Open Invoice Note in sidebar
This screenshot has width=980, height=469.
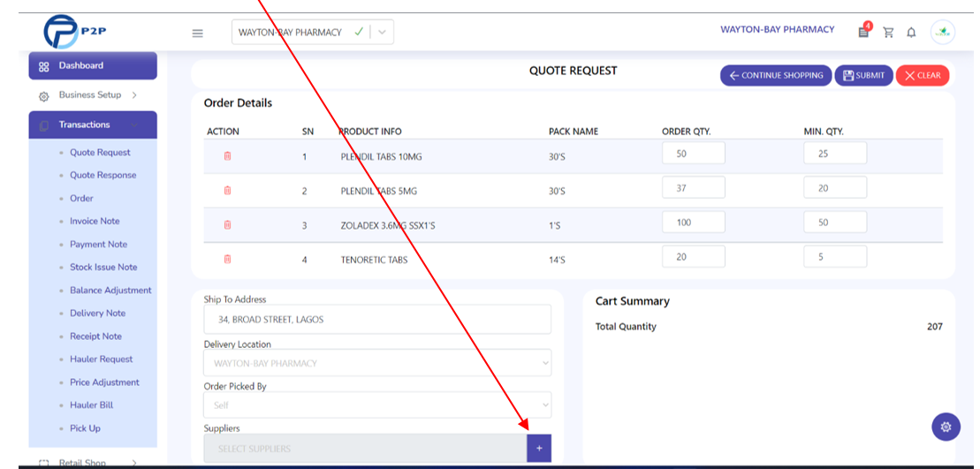(95, 221)
